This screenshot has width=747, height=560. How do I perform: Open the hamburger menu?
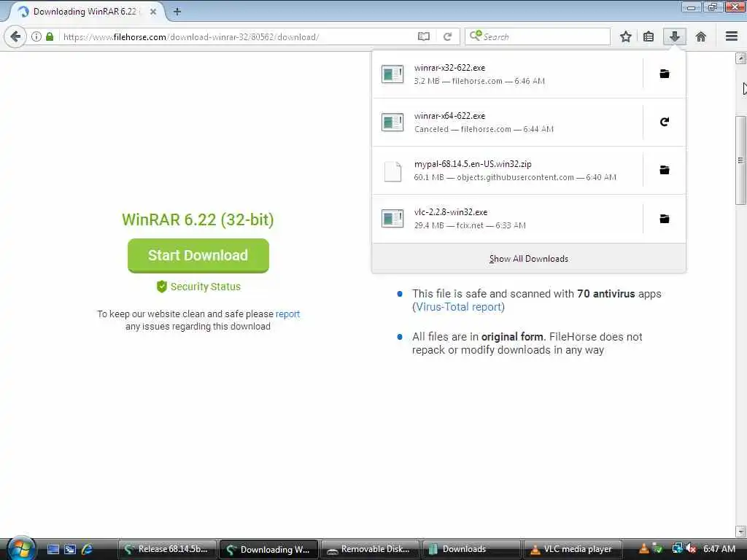tap(732, 36)
